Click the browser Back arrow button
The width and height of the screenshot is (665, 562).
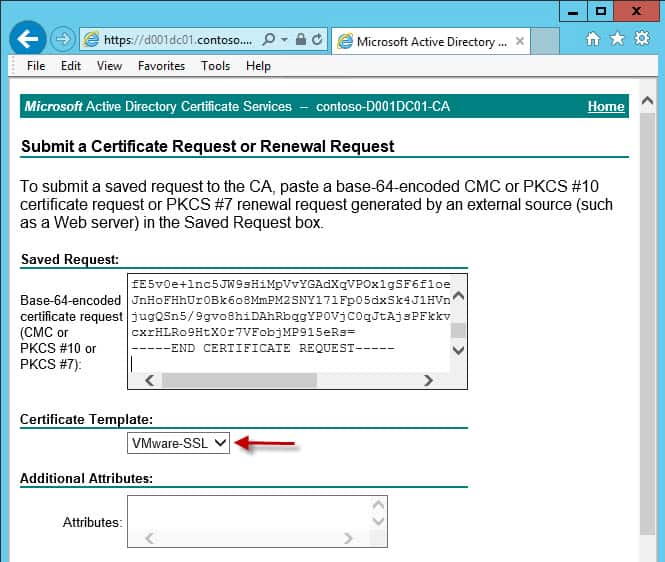coord(27,39)
